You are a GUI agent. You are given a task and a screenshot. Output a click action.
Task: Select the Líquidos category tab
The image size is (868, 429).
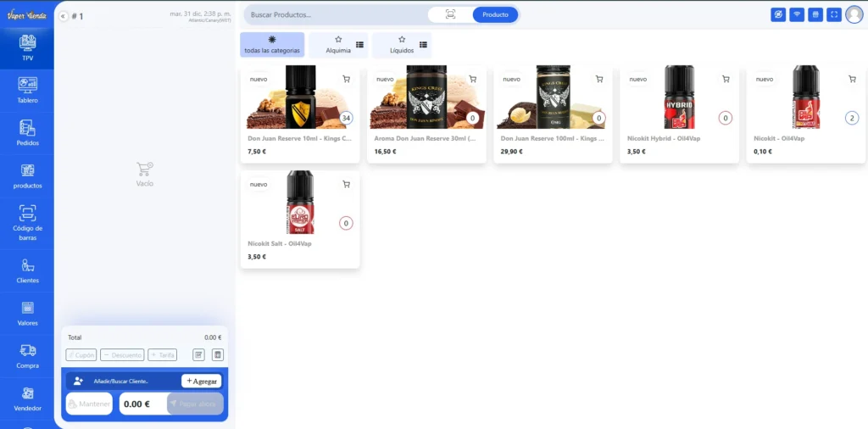[x=402, y=45]
